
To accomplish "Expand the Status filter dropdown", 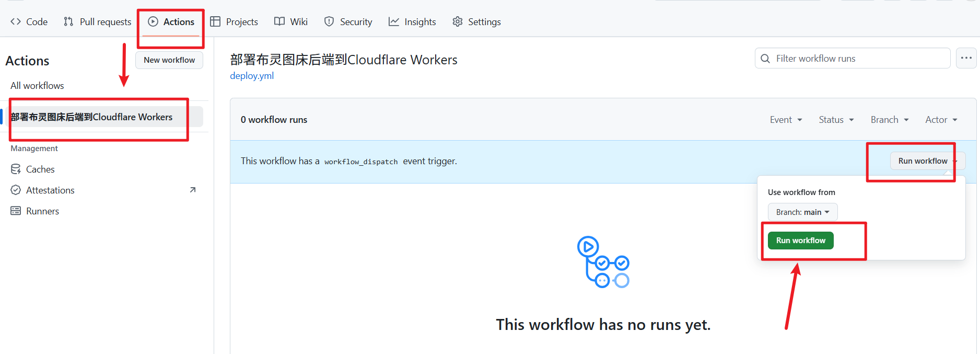I will 836,120.
